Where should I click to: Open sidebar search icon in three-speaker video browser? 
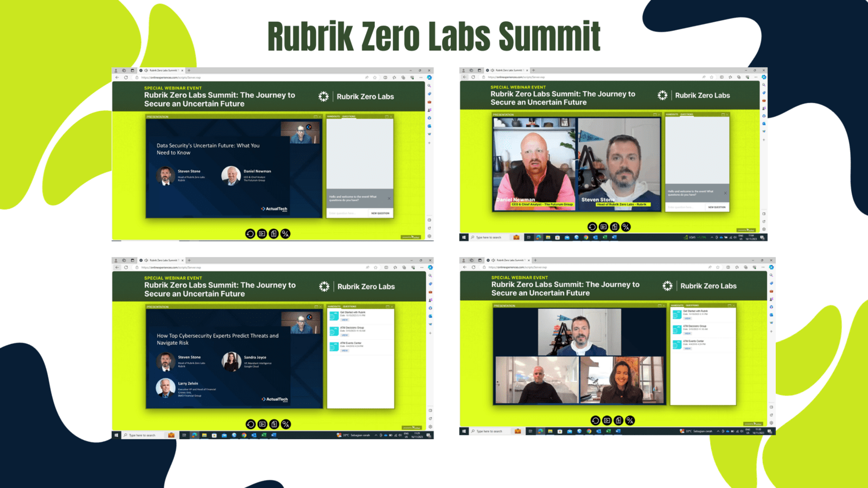(x=771, y=275)
